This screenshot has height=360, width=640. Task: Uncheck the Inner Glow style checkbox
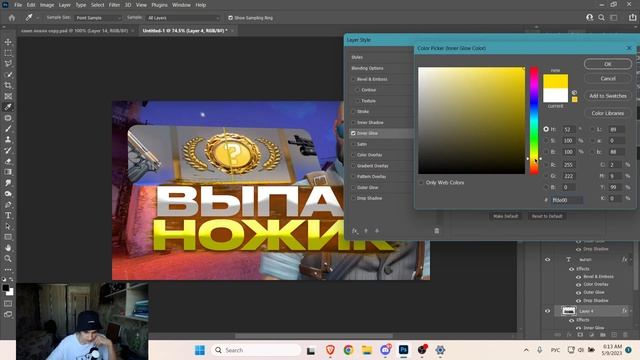point(353,133)
